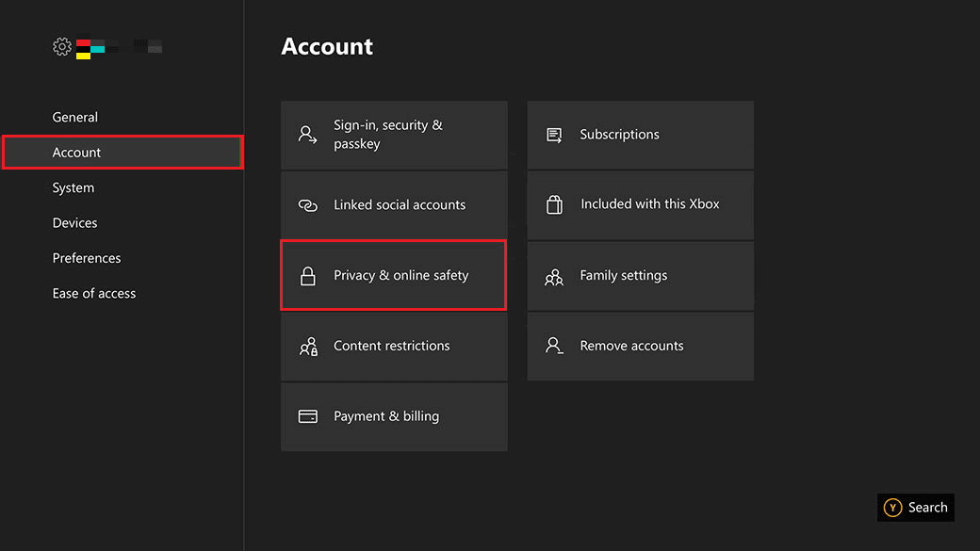Open the Payment & billing tile

pyautogui.click(x=394, y=416)
